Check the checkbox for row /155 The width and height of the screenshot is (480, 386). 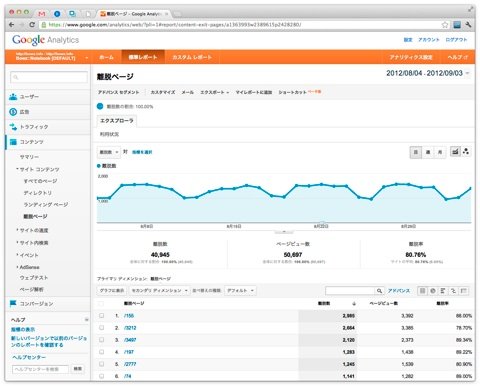click(102, 315)
